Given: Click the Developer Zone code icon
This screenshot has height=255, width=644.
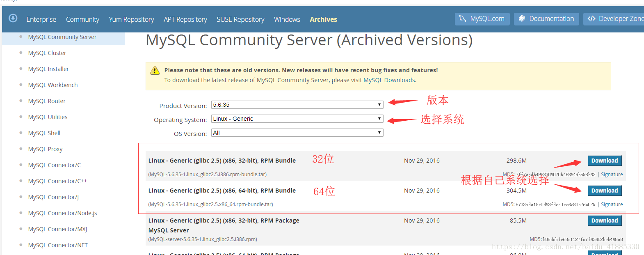Looking at the screenshot, I should pos(591,19).
